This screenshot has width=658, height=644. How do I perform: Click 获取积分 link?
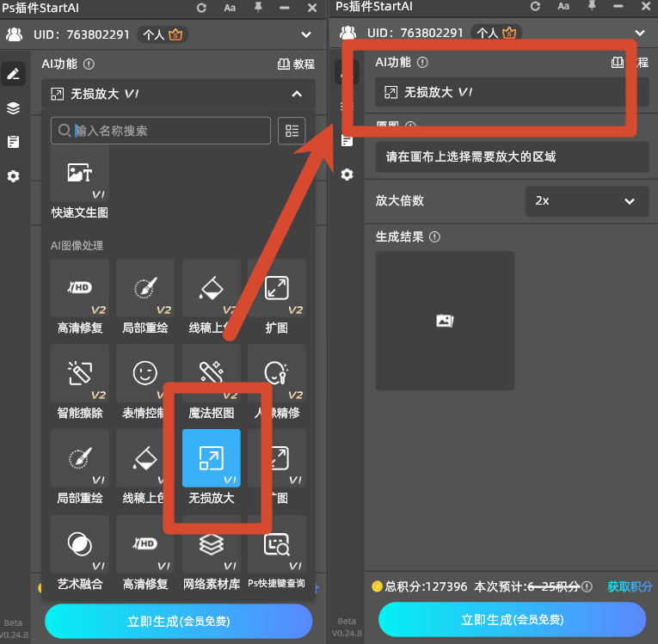click(630, 586)
